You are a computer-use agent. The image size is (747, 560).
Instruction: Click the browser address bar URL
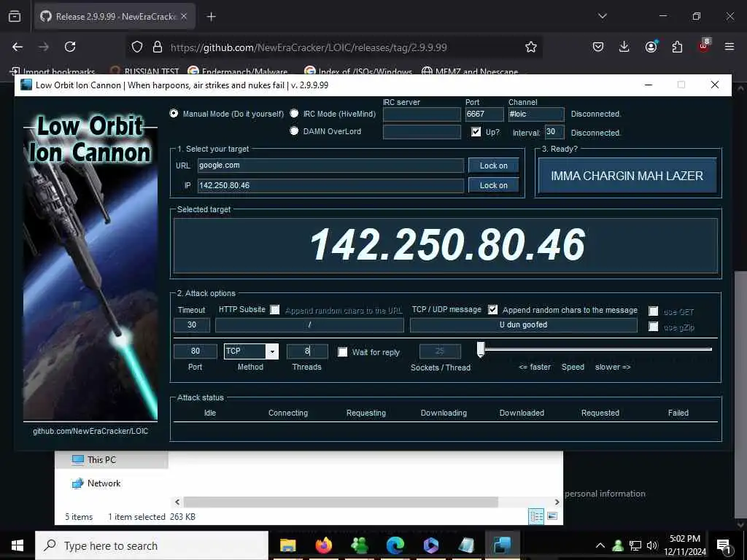pos(309,47)
